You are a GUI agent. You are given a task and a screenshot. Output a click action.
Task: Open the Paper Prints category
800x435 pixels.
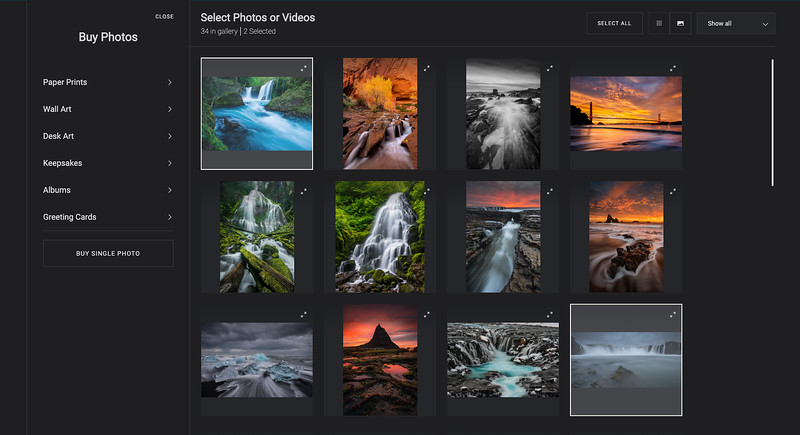pos(108,82)
